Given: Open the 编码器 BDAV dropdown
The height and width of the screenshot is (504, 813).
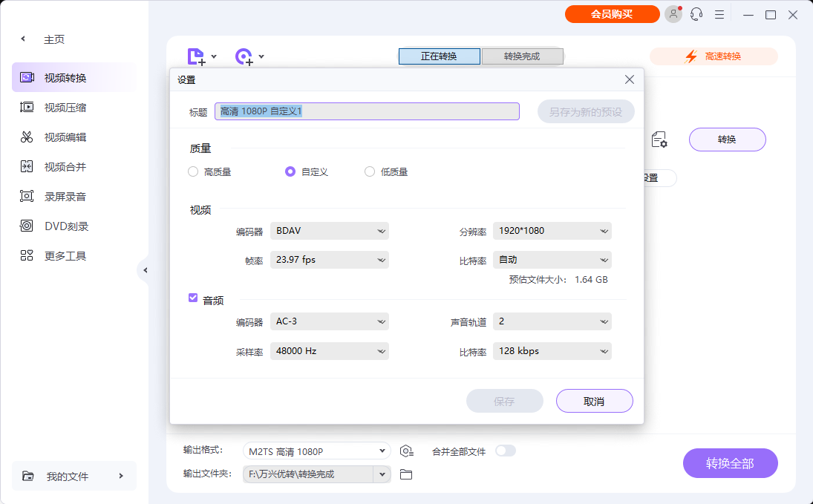Looking at the screenshot, I should coord(330,231).
